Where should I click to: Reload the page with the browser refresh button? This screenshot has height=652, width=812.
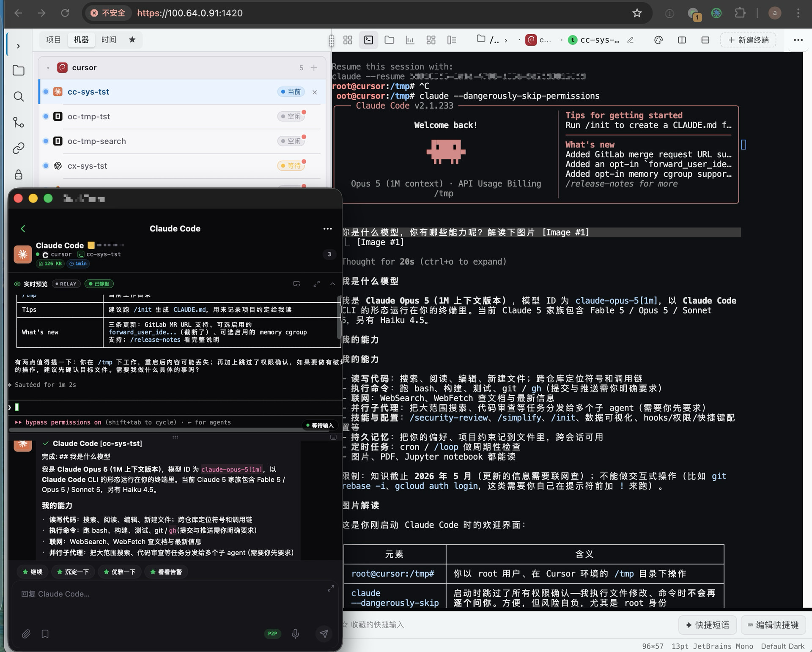coord(65,13)
